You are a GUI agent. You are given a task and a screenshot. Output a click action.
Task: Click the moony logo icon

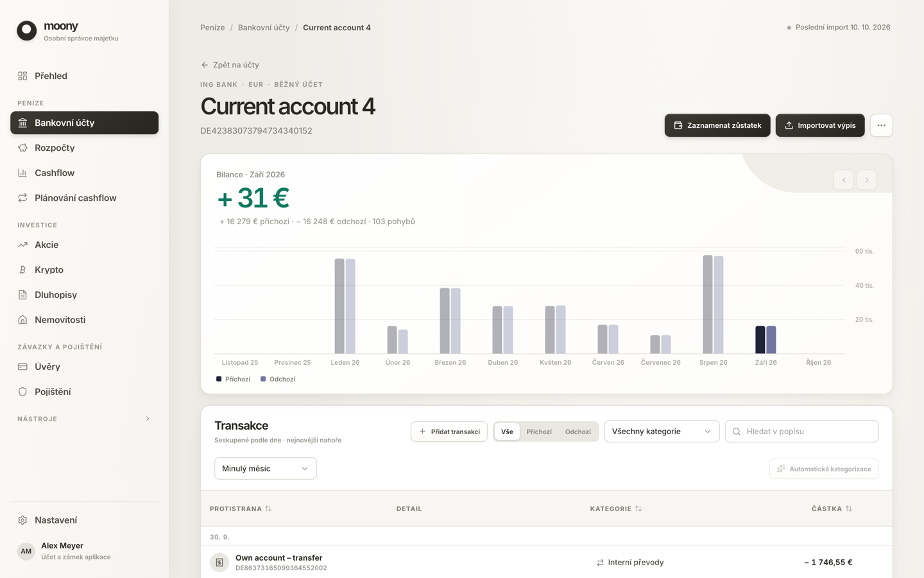[x=27, y=31]
